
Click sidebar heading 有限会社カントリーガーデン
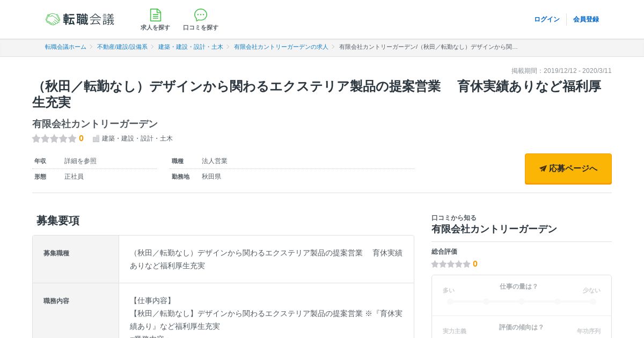pyautogui.click(x=494, y=229)
